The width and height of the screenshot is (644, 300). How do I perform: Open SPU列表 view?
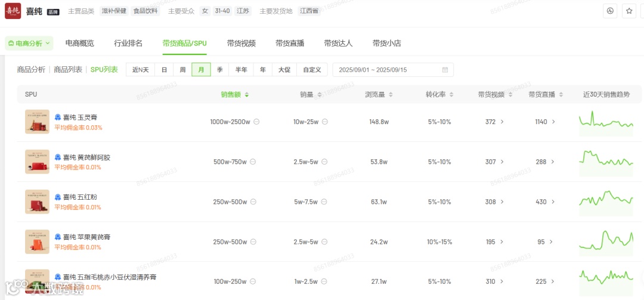(104, 70)
